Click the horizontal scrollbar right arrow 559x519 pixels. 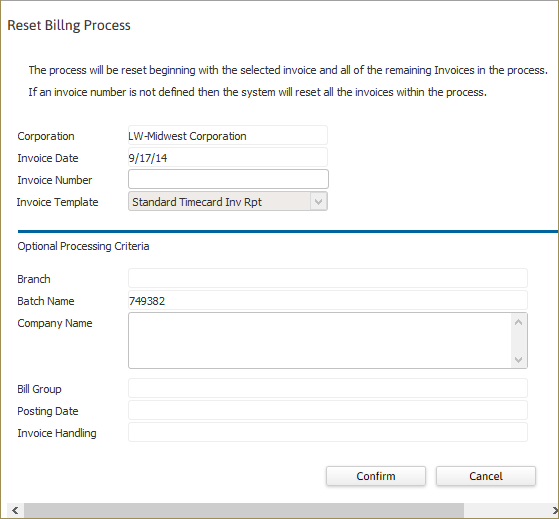554,510
